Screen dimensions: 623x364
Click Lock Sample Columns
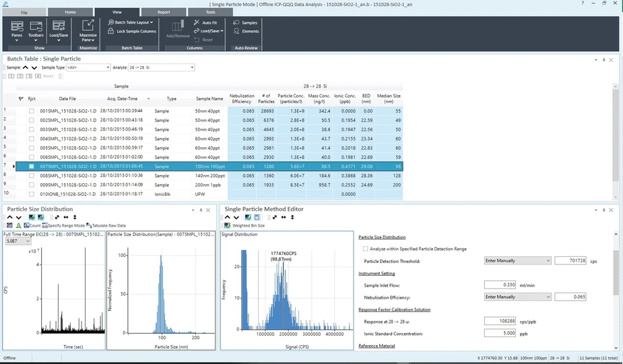pos(132,32)
